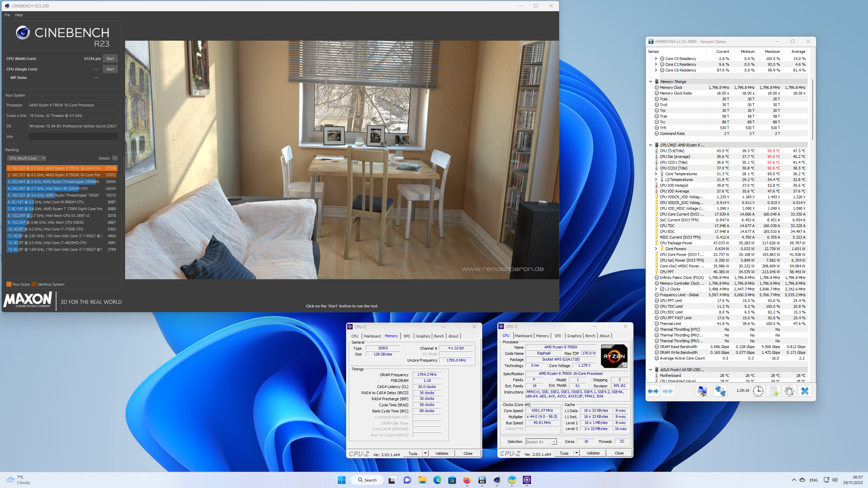
Task: Click Validate in right CPU-Z window
Action: pyautogui.click(x=593, y=453)
